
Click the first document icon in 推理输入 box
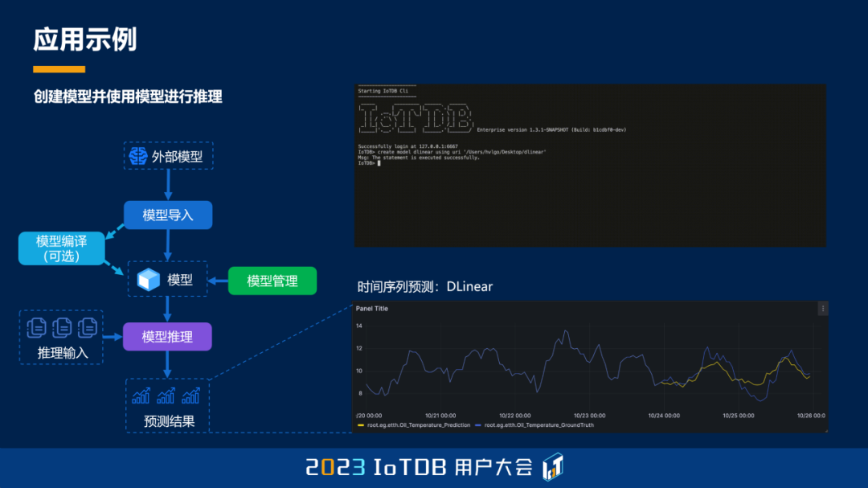[36, 326]
